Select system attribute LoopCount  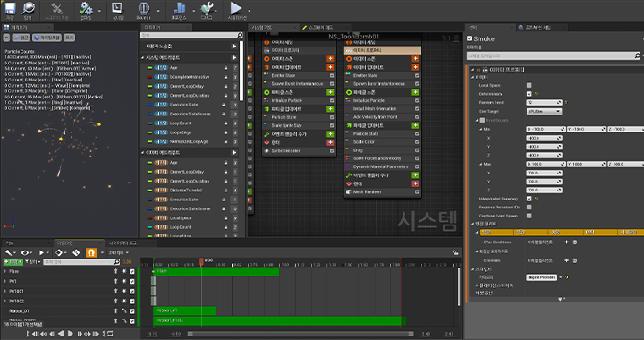[181, 123]
